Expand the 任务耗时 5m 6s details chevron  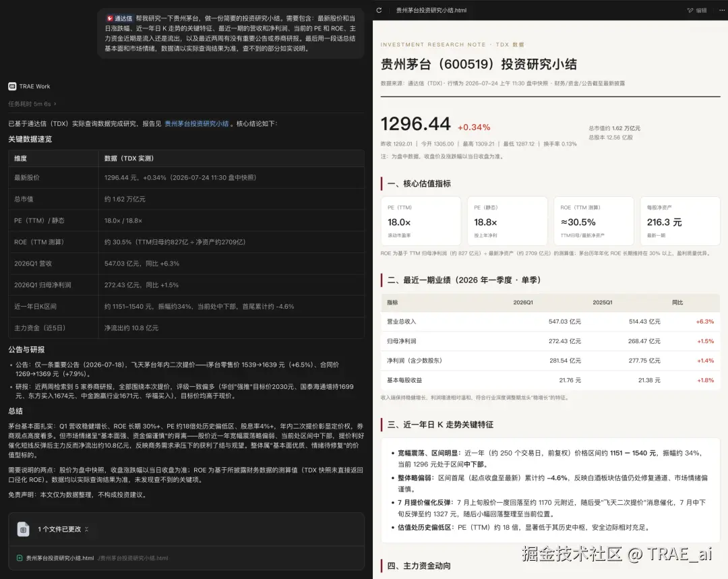[55, 104]
